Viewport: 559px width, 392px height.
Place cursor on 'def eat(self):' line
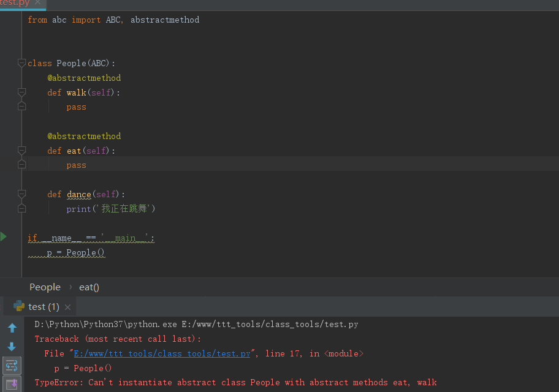[x=82, y=151]
